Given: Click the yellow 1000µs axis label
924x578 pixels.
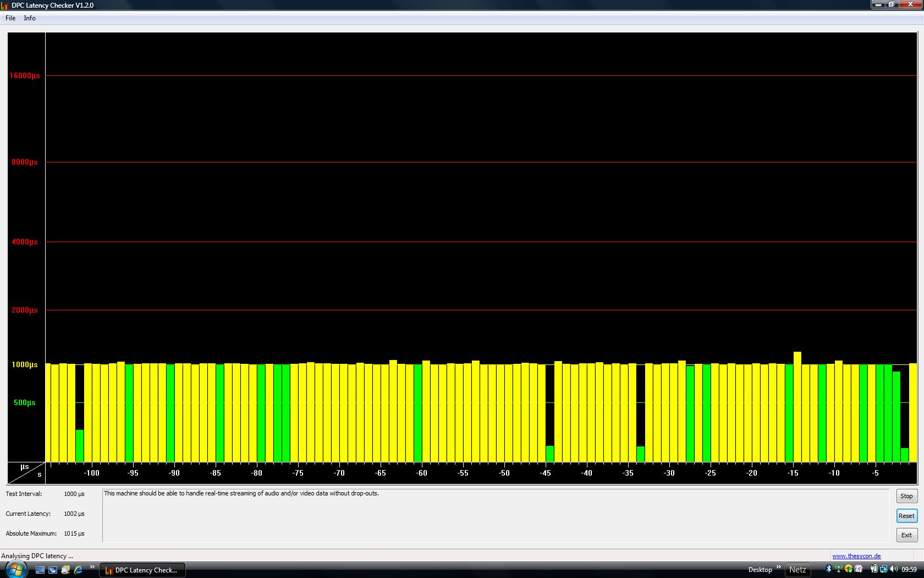Looking at the screenshot, I should click(25, 364).
